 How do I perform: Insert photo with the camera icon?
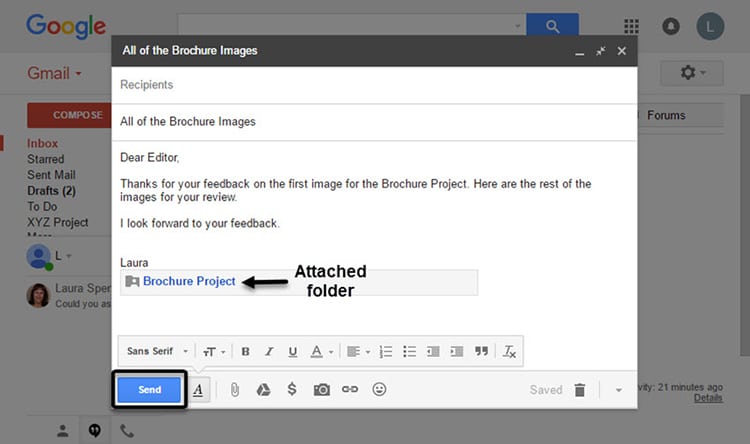pos(321,389)
